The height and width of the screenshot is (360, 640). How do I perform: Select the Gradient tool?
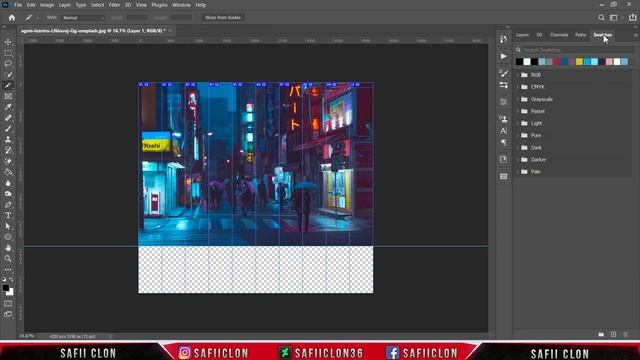click(8, 172)
